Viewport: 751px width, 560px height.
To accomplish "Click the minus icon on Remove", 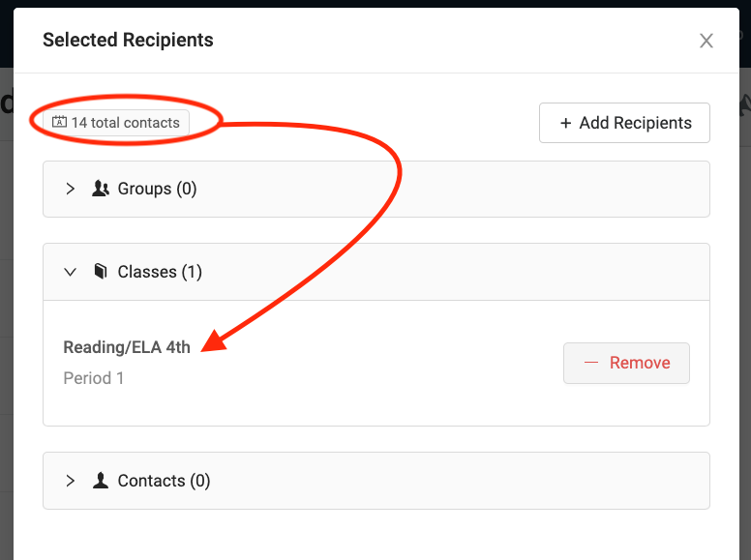I will coord(591,363).
